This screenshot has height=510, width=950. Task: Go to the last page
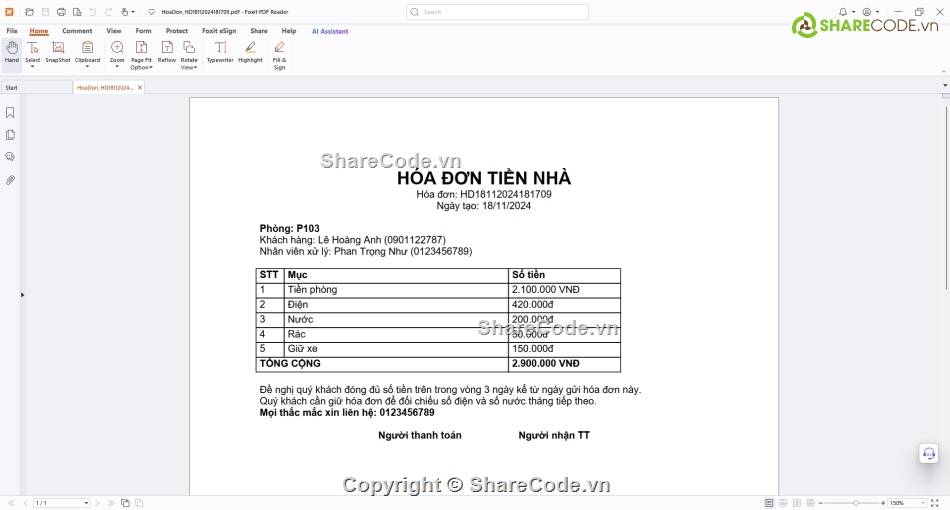point(111,503)
